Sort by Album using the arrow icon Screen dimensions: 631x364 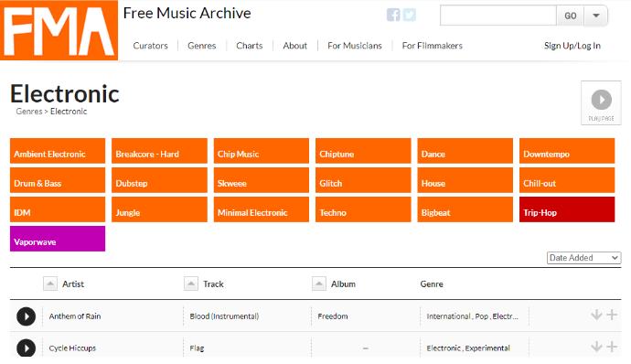click(x=319, y=284)
